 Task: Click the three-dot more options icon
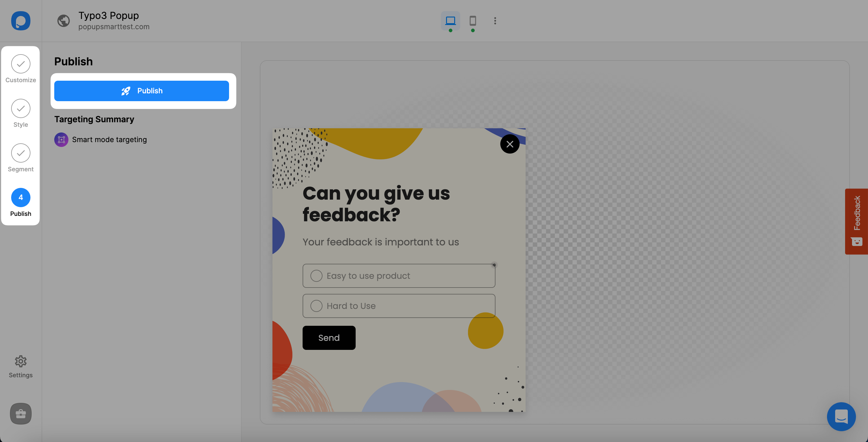coord(495,21)
